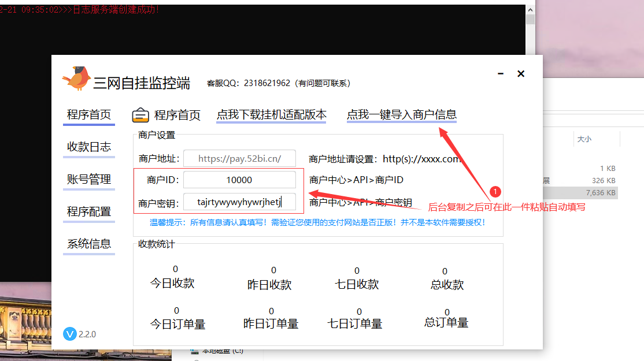Screen dimensions: 644x361
Task: Switch to the 账号管理 tab
Action: tap(88, 179)
